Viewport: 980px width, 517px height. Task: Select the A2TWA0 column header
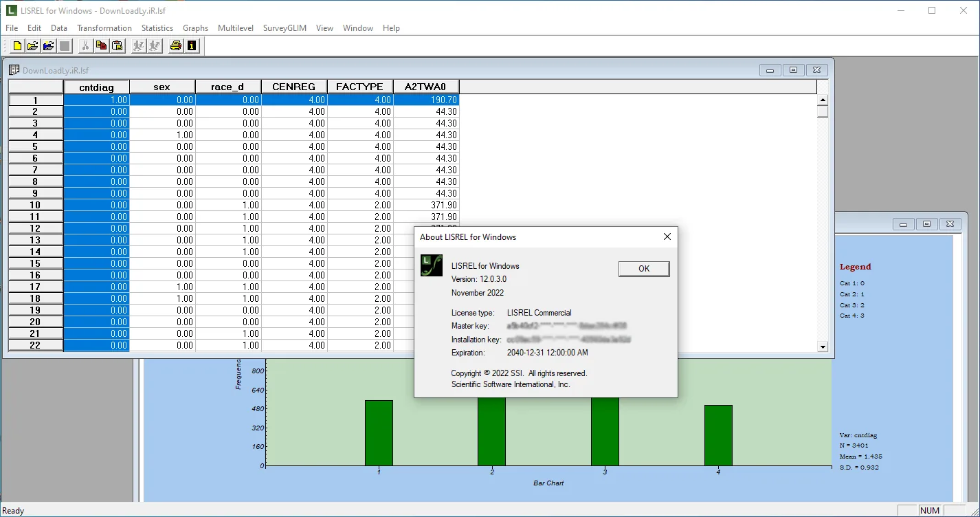click(426, 87)
